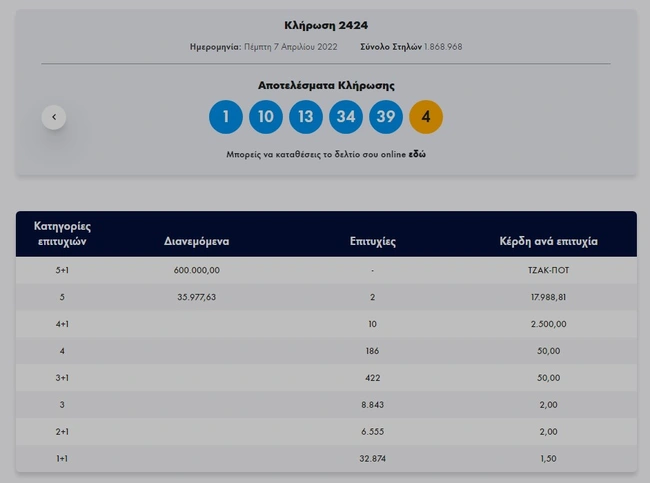Select the blue number 10 ball
650x483 pixels.
(266, 117)
